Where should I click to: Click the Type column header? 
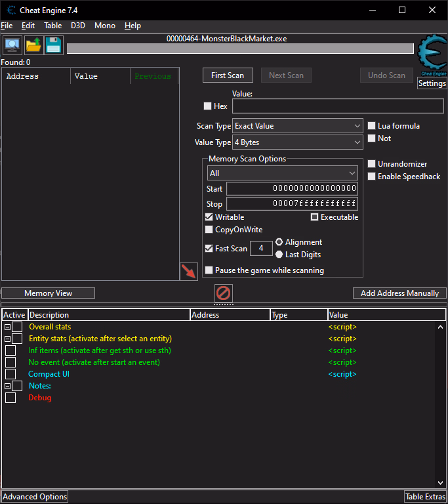[x=299, y=315]
